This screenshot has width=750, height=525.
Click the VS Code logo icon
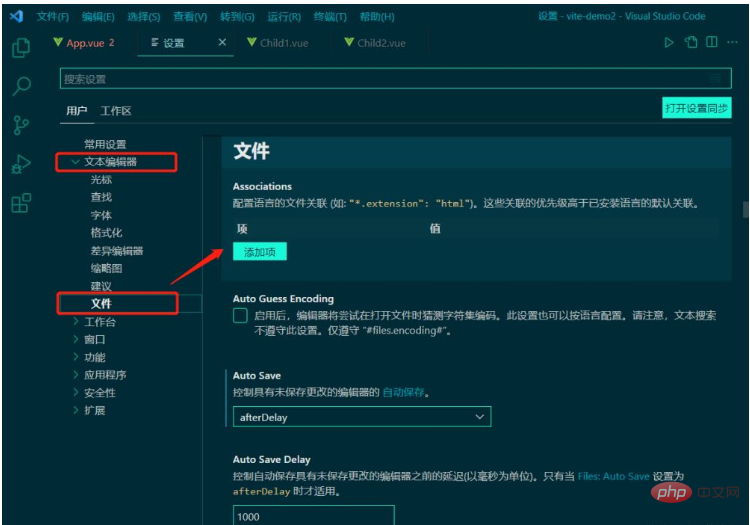coord(16,16)
